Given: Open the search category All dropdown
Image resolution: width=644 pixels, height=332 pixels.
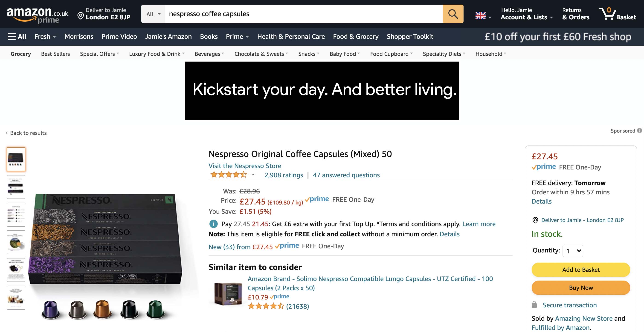Looking at the screenshot, I should click(153, 14).
